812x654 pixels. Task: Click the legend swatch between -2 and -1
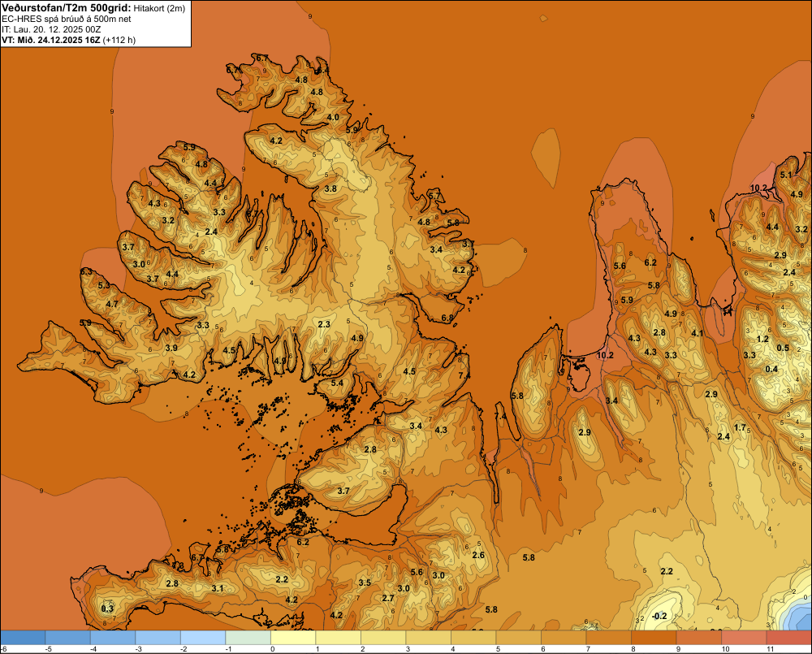coord(204,638)
